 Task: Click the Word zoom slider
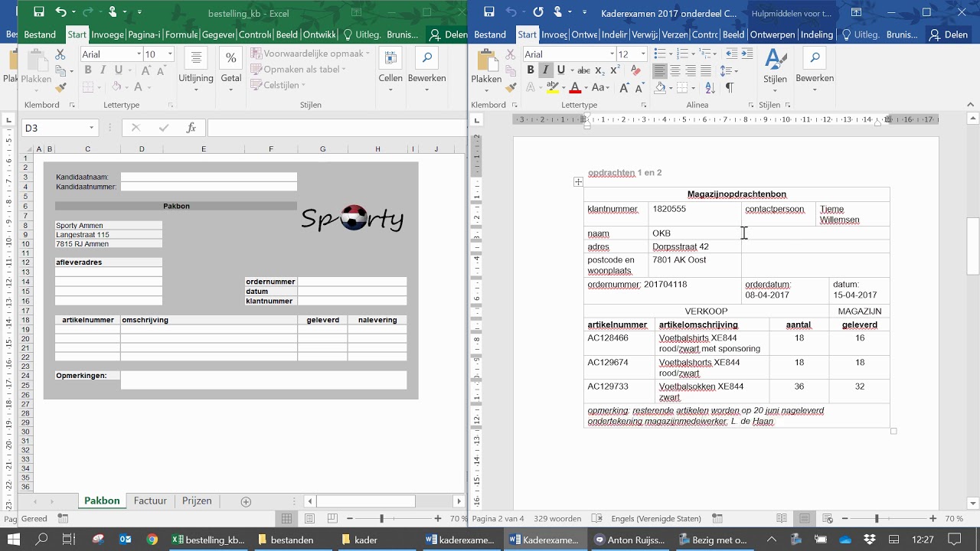pyautogui.click(x=877, y=519)
